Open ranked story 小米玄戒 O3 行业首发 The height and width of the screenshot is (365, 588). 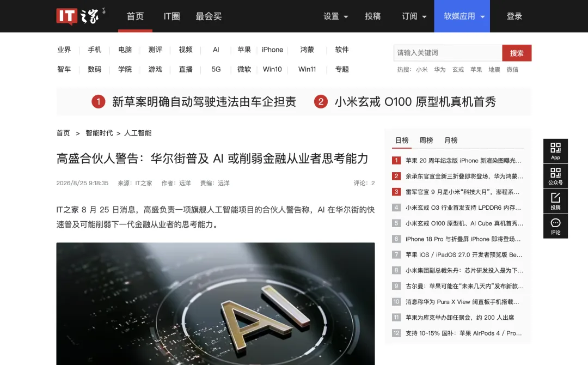pyautogui.click(x=463, y=208)
